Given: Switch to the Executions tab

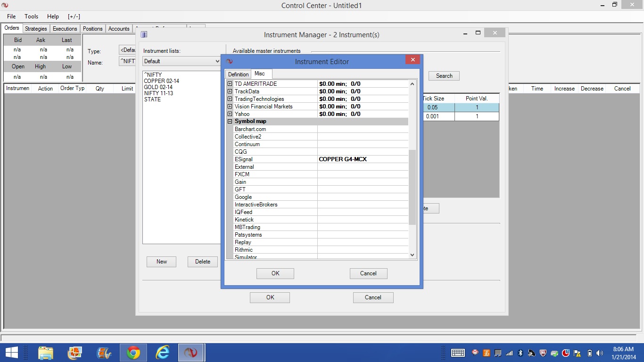Looking at the screenshot, I should point(65,29).
